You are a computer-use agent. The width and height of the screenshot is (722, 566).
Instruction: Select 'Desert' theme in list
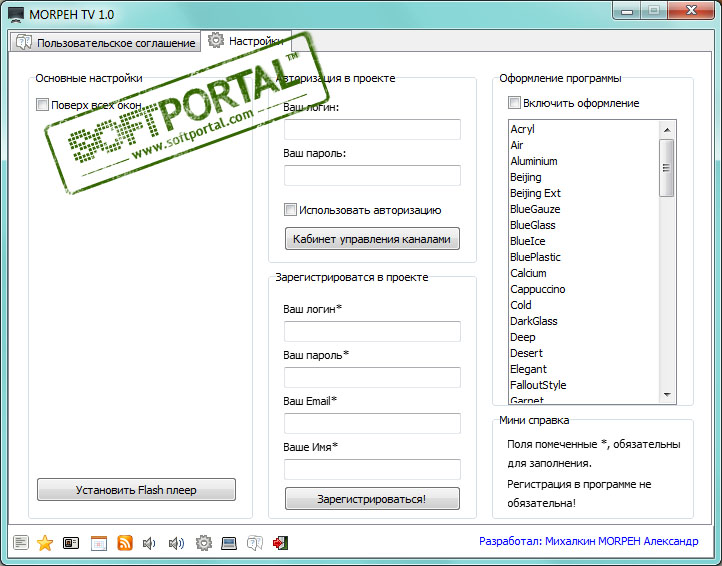point(584,353)
